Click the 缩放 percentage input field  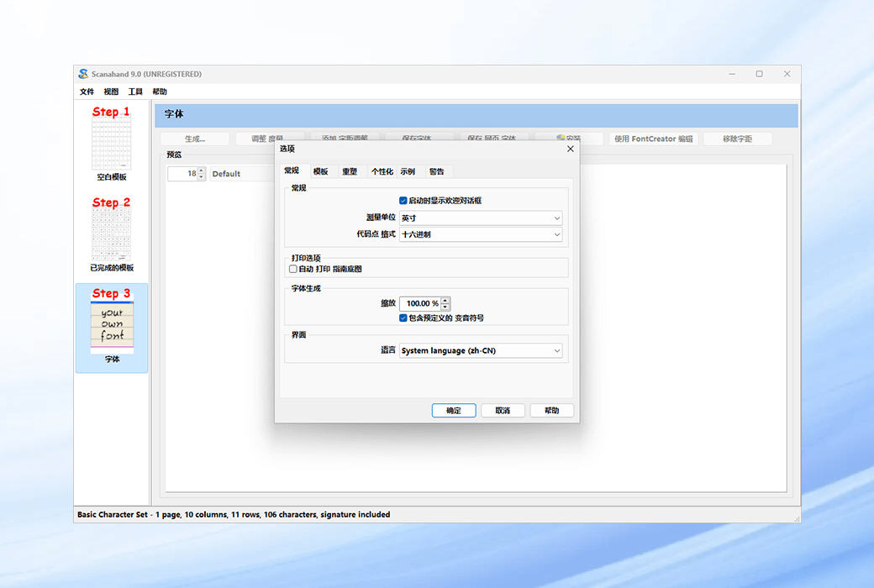(419, 303)
